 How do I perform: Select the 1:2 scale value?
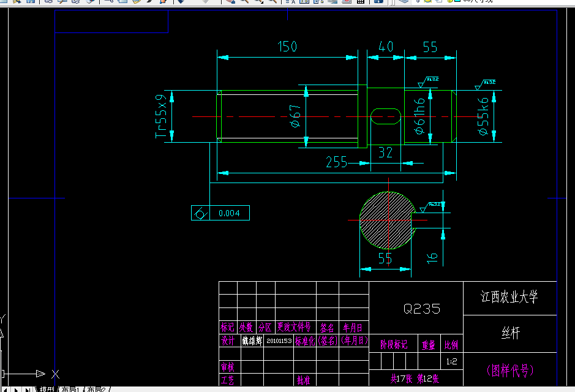[x=451, y=361]
